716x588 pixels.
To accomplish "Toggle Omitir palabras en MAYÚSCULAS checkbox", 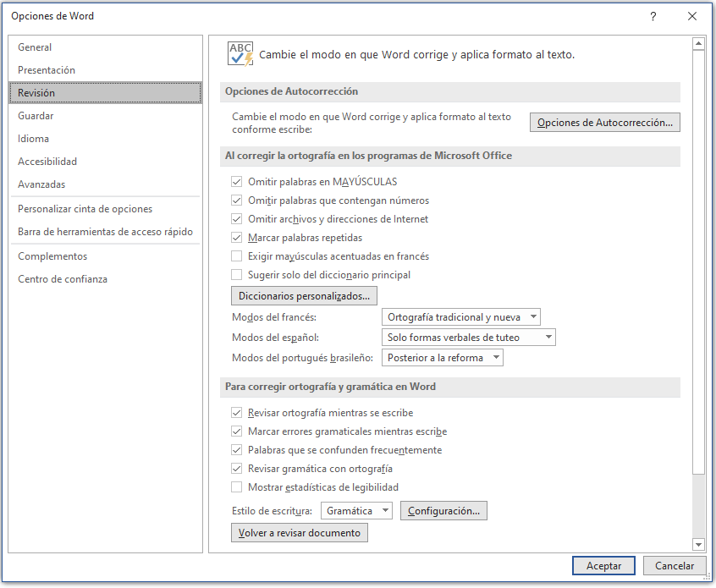I will 236,182.
